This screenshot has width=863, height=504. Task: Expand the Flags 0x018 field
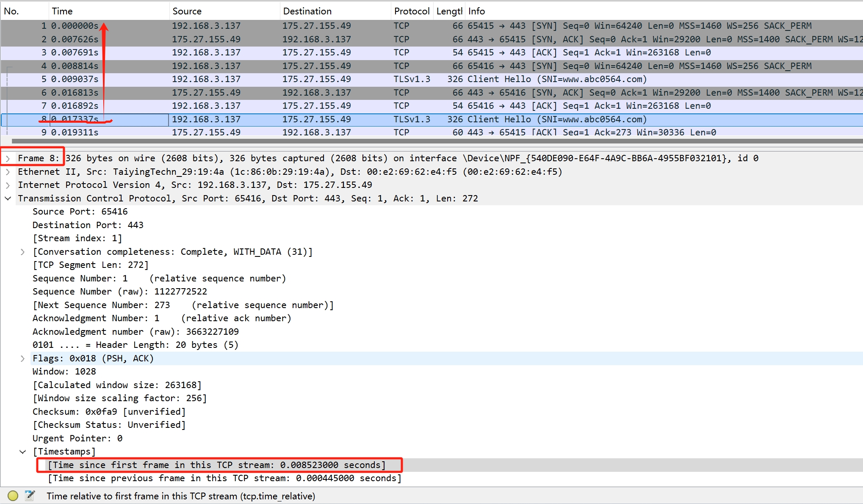(22, 358)
